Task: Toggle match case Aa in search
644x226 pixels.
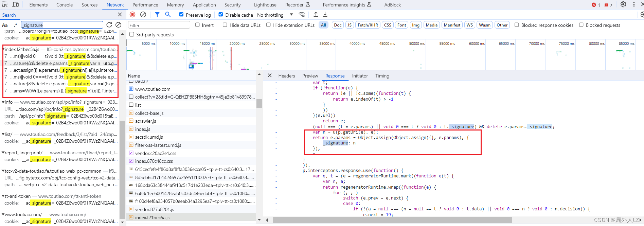Action: pyautogui.click(x=5, y=25)
